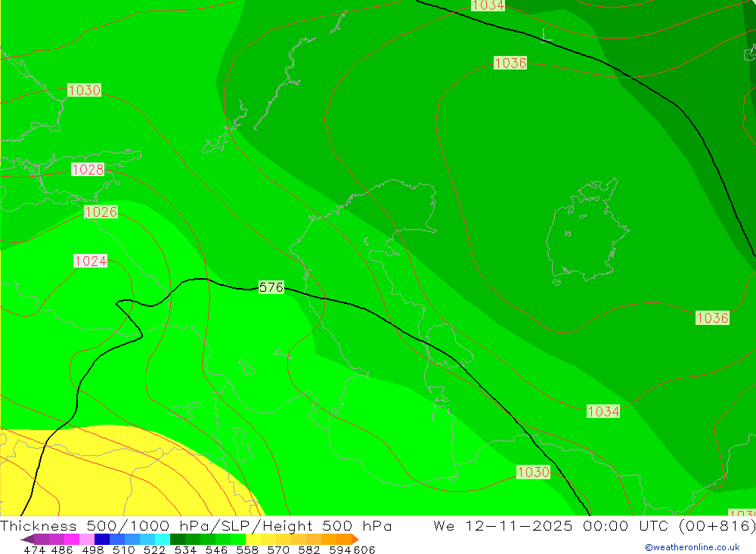Click the 'We 12-11-2025 00:00 UTC' date text
The height and width of the screenshot is (554, 756).
(550, 525)
